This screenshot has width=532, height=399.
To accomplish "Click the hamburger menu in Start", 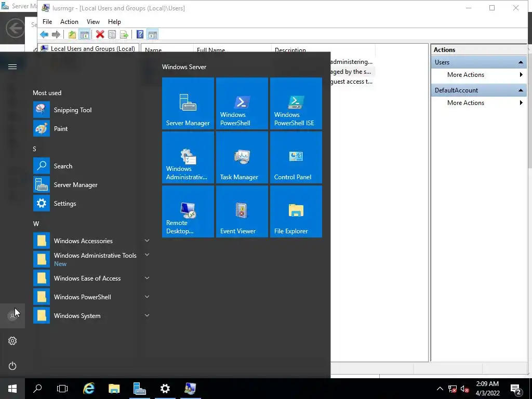I will click(12, 66).
